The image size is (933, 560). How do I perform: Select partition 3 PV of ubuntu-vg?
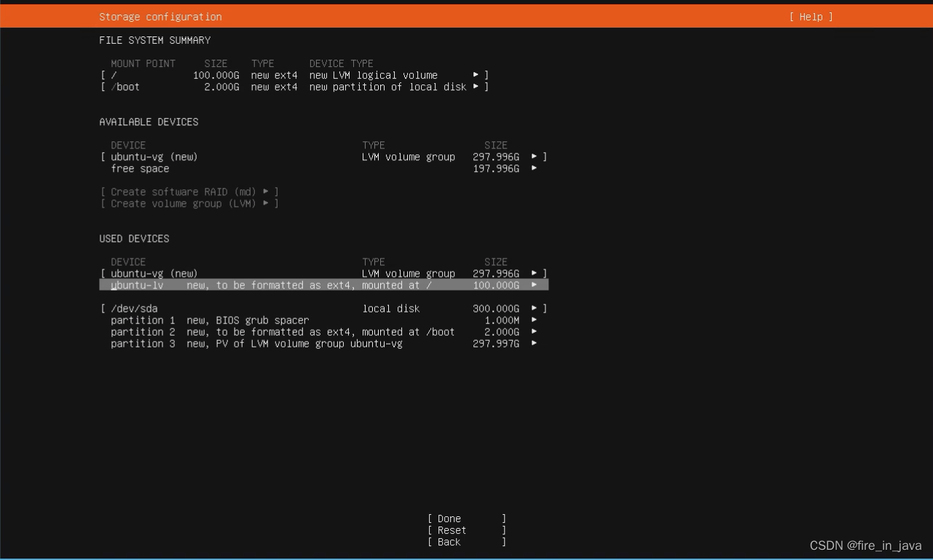[x=324, y=343]
